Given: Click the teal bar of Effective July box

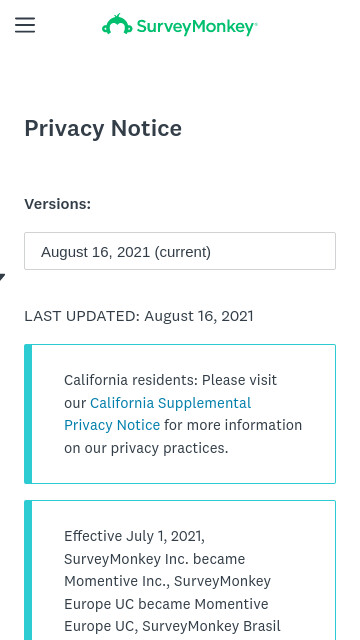Looking at the screenshot, I should point(28,570).
